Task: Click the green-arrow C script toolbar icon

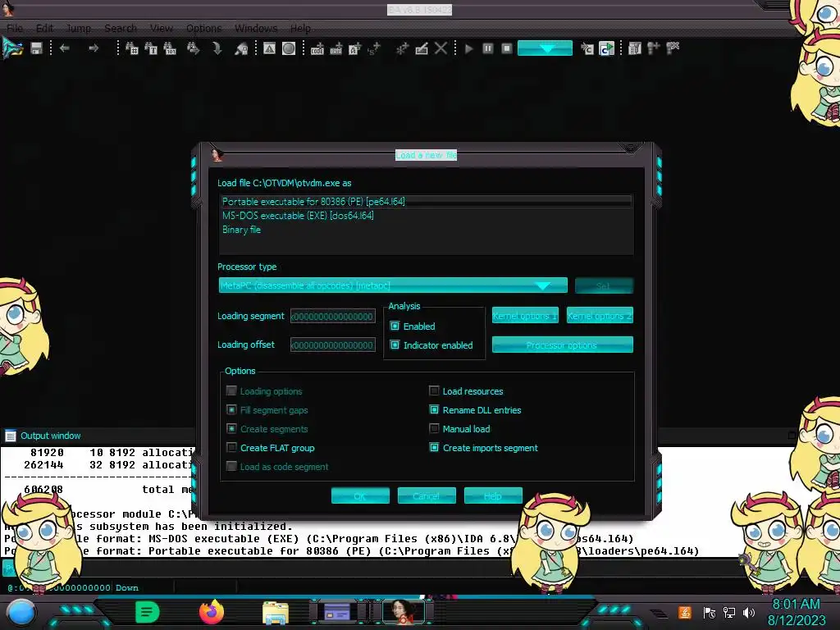Action: (606, 48)
